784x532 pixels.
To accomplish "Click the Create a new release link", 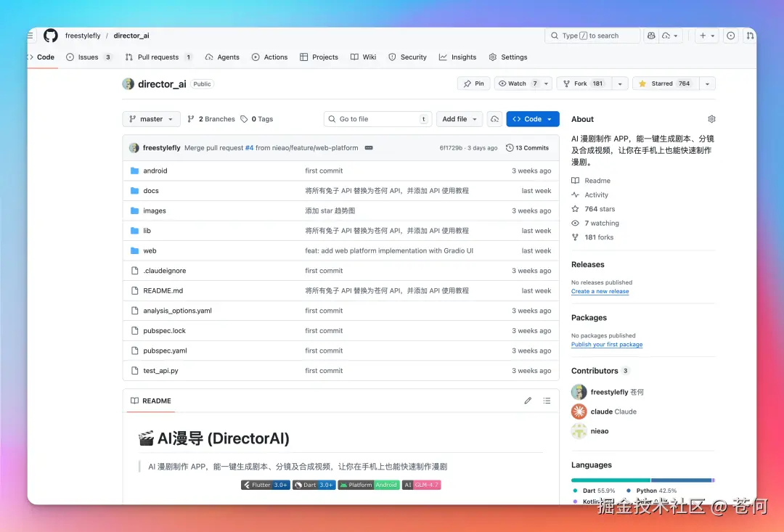I will tap(600, 291).
